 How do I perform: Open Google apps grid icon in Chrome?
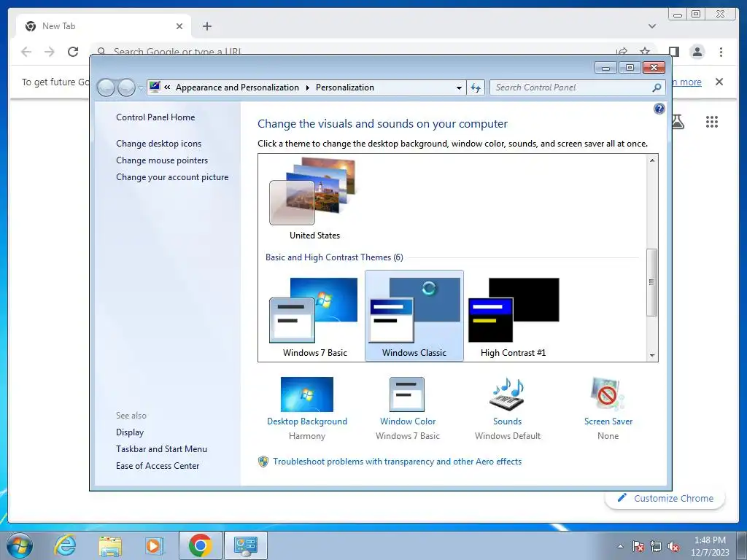pos(712,122)
